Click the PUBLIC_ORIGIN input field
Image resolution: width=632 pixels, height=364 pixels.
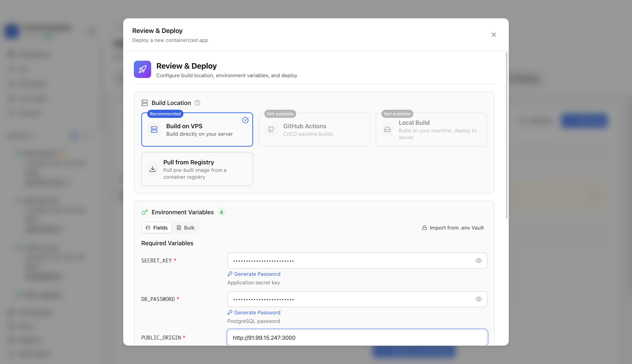pos(357,338)
